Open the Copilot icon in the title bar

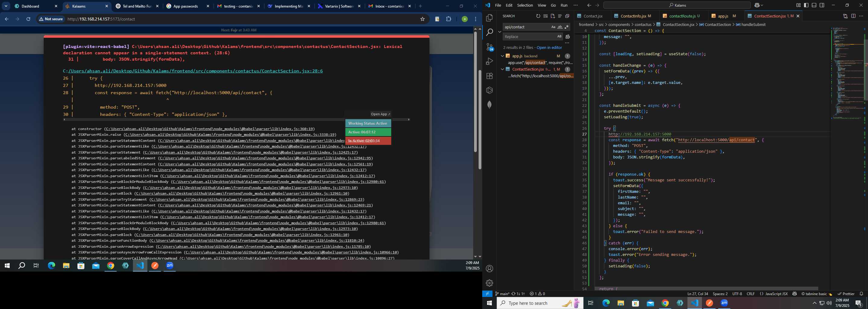pos(757,5)
